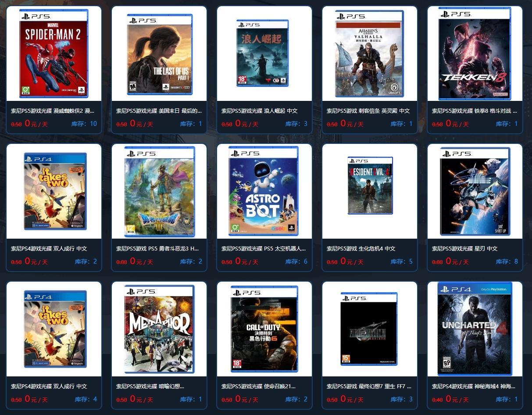The image size is (532, 415).
Task: Open the 刺客信条 英灵殿 中文 title
Action: click(368, 111)
